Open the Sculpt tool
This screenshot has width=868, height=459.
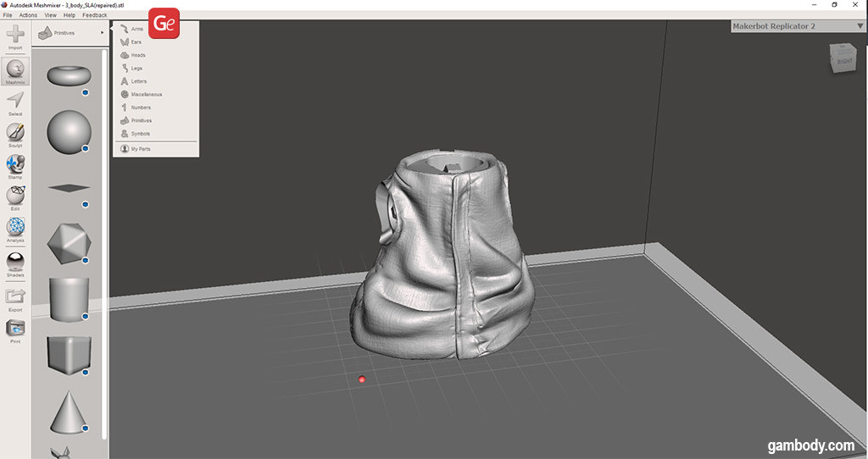(x=15, y=133)
